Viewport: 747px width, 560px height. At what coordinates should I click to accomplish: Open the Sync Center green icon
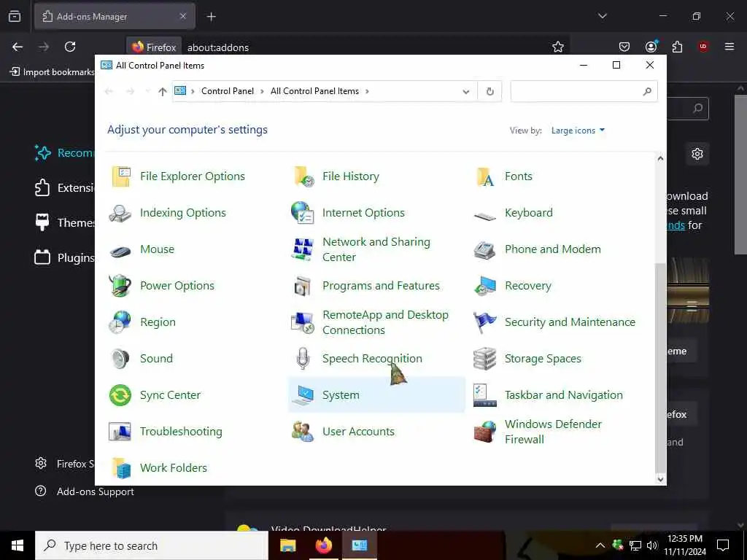120,395
